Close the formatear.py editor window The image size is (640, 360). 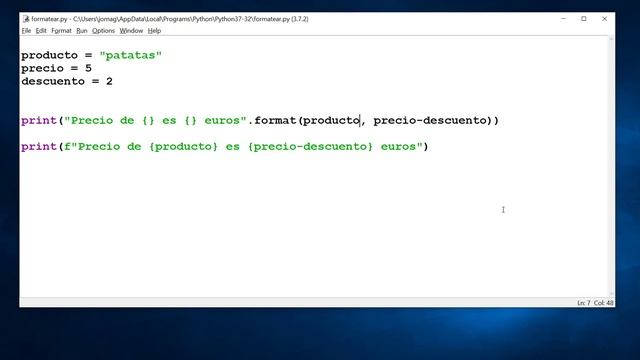click(604, 19)
